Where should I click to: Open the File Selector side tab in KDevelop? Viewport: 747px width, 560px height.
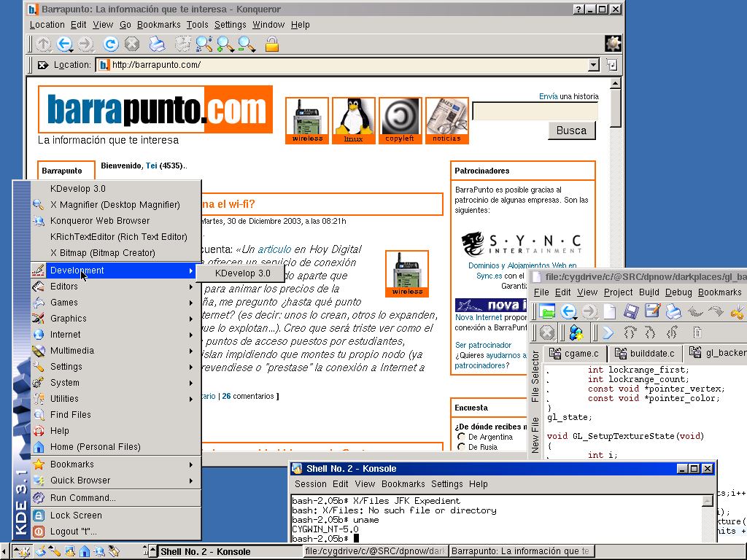535,377
